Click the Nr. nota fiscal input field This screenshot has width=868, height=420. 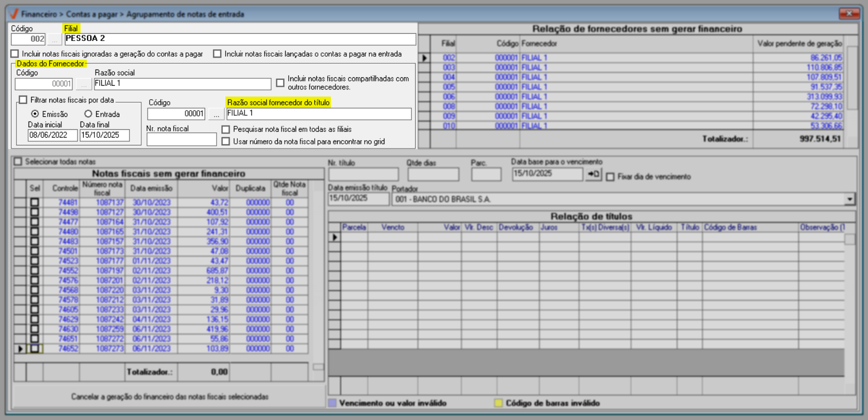(181, 140)
